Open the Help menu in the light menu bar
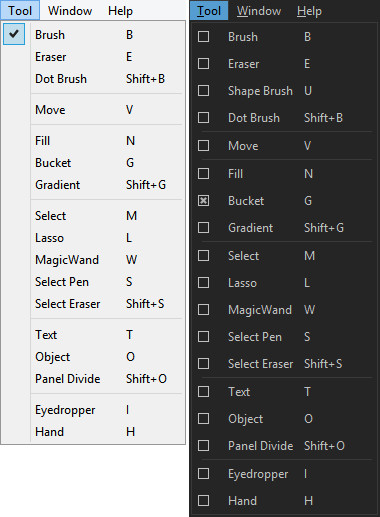The image size is (380, 517). 120,11
